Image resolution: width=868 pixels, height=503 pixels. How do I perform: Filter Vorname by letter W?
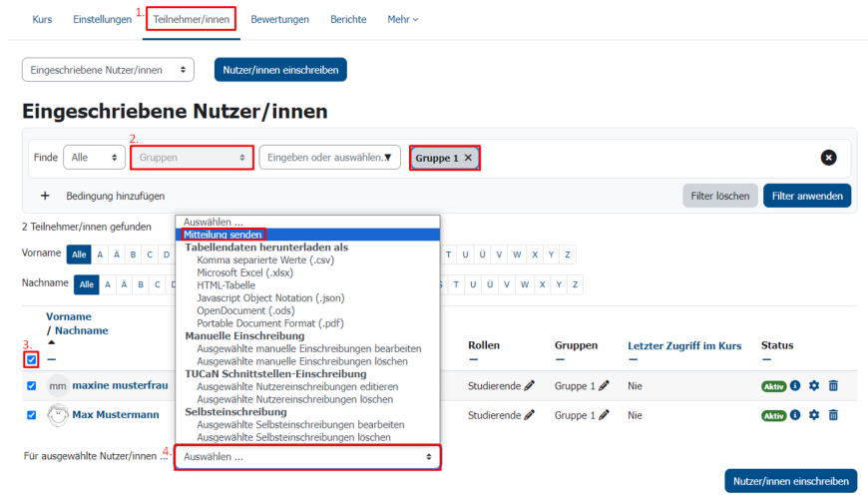coord(517,254)
